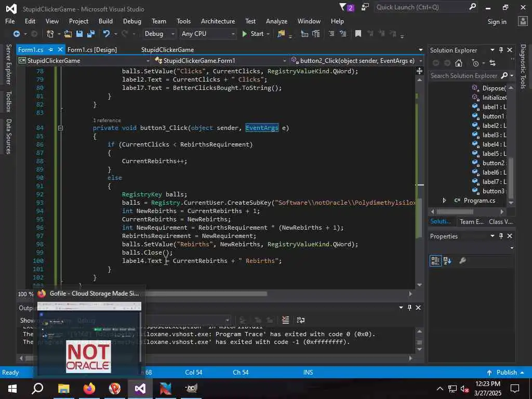Switch to Form1.cs [Design] tab
The height and width of the screenshot is (399, 532).
click(92, 50)
